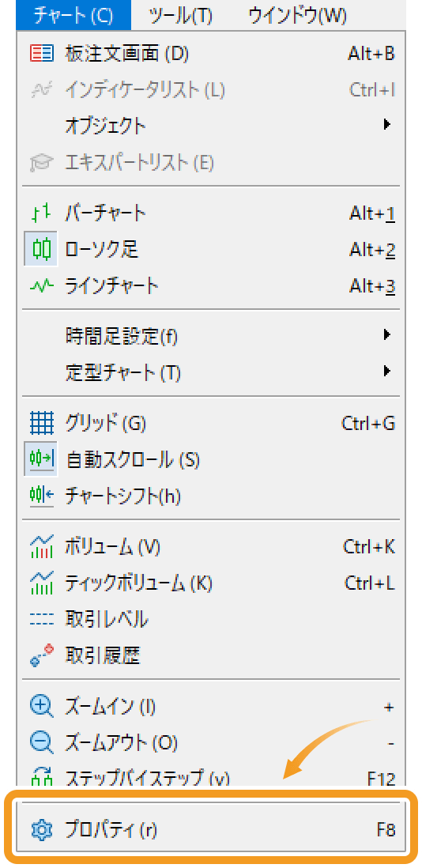
Task: Click the ボリューム volume icon
Action: pos(41,547)
